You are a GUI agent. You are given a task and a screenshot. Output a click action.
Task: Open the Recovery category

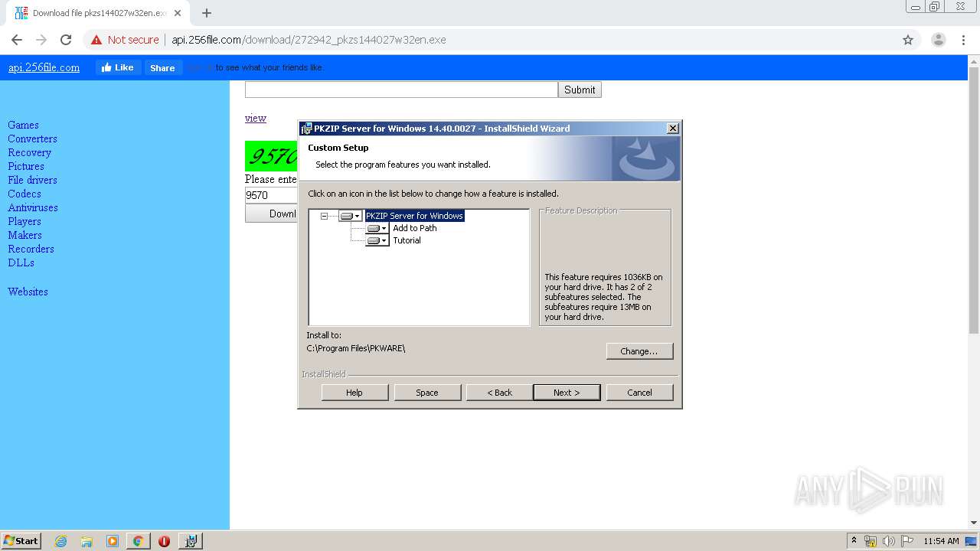pos(29,152)
